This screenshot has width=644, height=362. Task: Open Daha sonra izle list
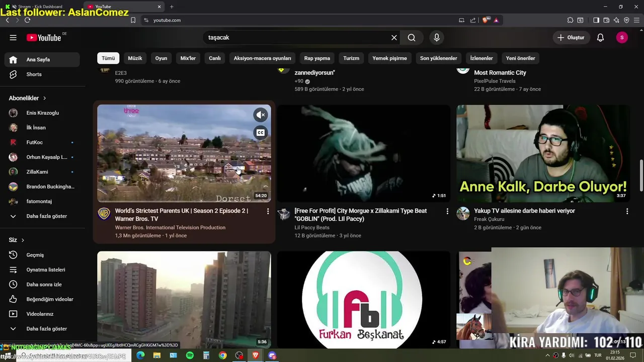[x=42, y=285]
